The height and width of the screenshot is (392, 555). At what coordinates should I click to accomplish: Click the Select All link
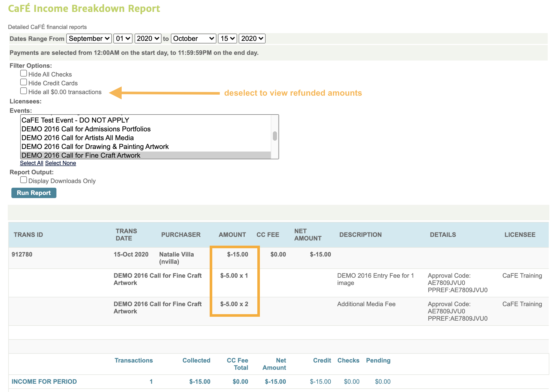point(32,163)
